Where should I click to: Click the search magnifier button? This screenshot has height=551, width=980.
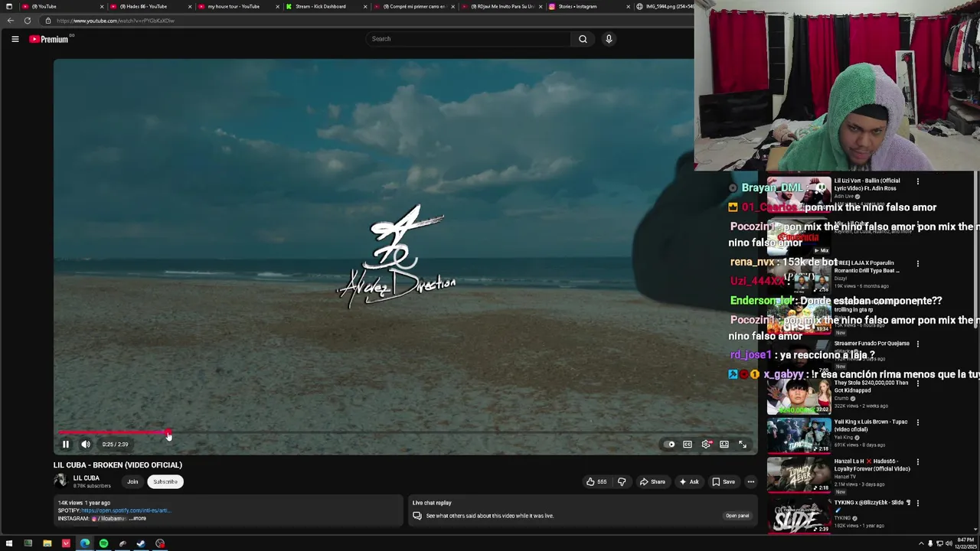click(x=583, y=39)
